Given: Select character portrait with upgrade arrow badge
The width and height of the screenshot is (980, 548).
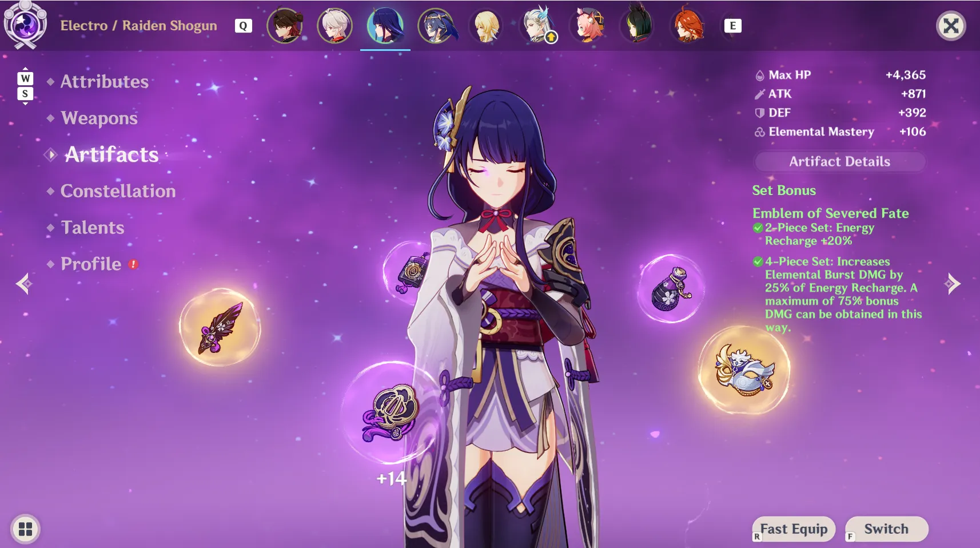Looking at the screenshot, I should tap(537, 25).
